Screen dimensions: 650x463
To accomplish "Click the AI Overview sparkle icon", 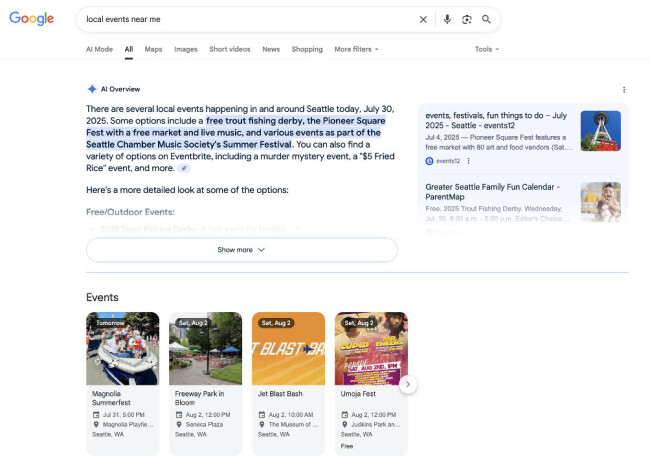I will (x=92, y=89).
